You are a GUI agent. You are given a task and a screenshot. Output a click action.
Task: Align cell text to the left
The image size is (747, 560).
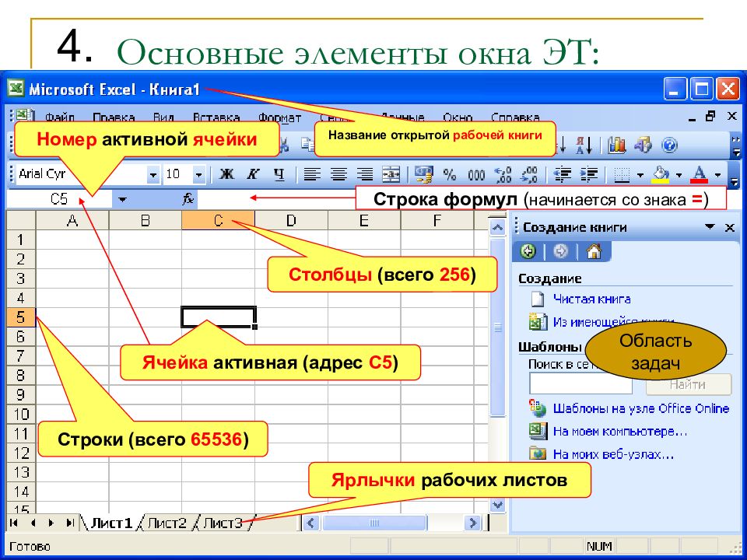[x=312, y=174]
